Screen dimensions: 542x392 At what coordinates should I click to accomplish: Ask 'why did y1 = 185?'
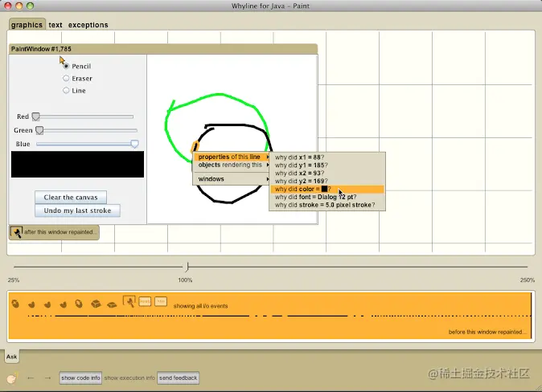click(327, 165)
